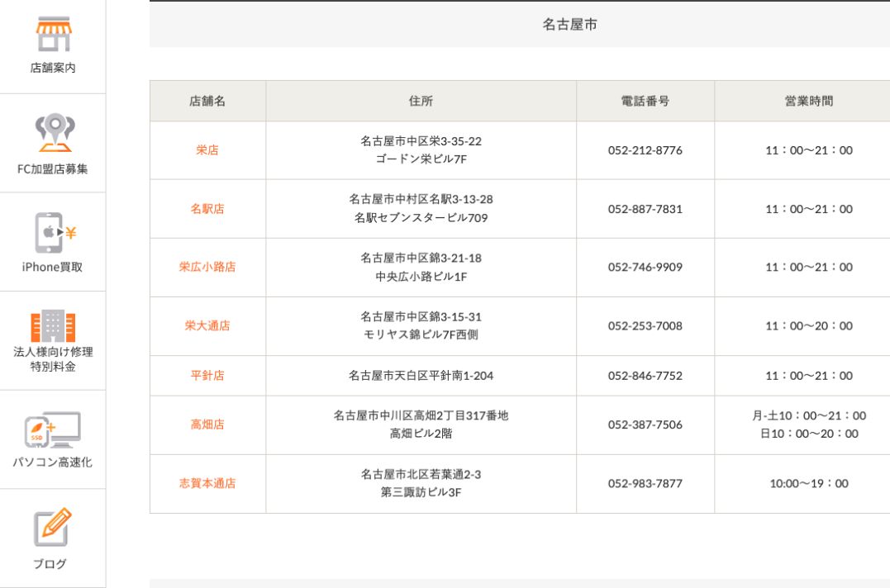This screenshot has width=890, height=588.
Task: Open the 名駅店 store link
Action: point(207,209)
